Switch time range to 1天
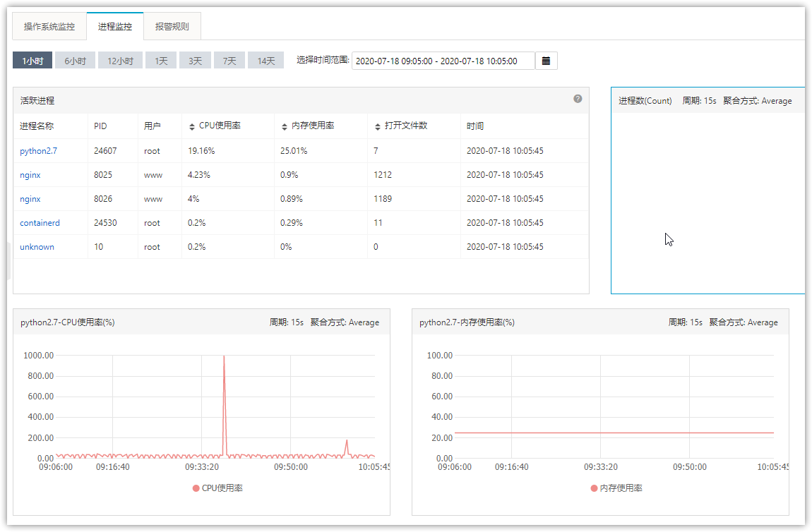 [x=161, y=61]
